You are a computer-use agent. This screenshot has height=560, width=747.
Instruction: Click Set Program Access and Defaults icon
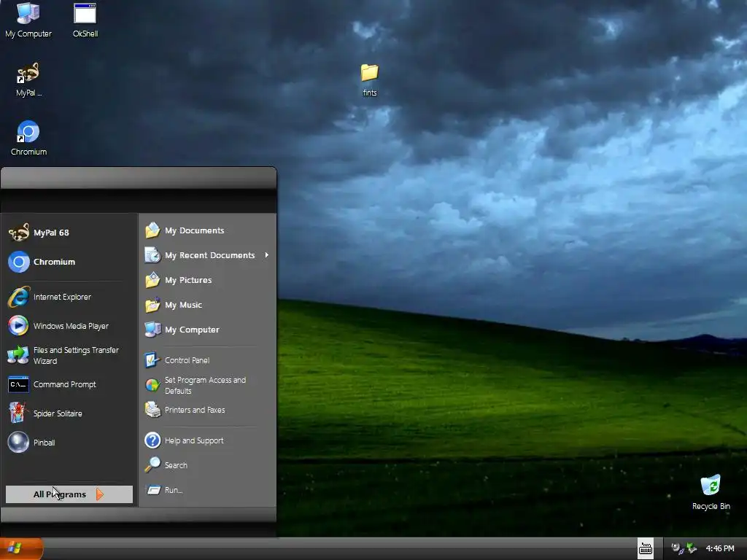tap(152, 385)
